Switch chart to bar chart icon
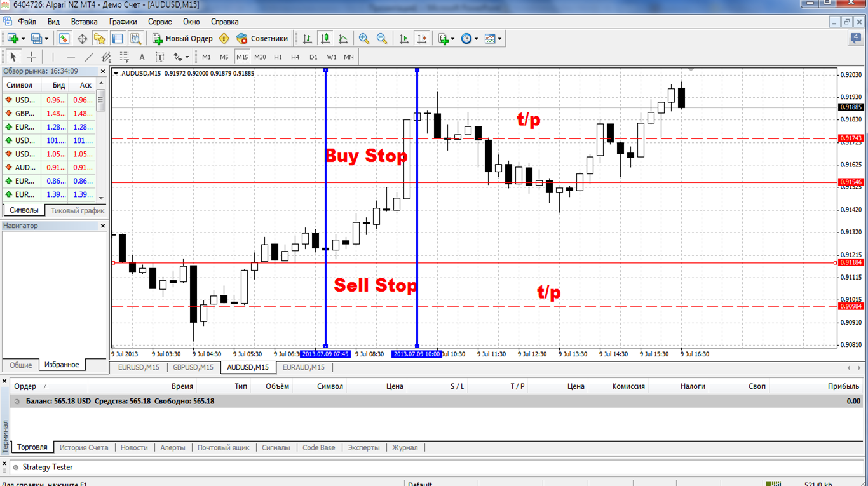Image resolution: width=868 pixels, height=486 pixels. pyautogui.click(x=308, y=39)
